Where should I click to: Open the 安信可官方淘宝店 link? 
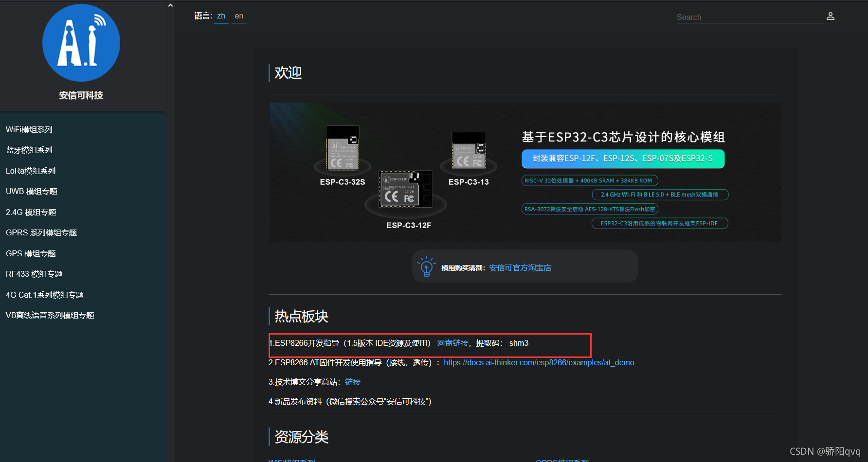(x=520, y=268)
